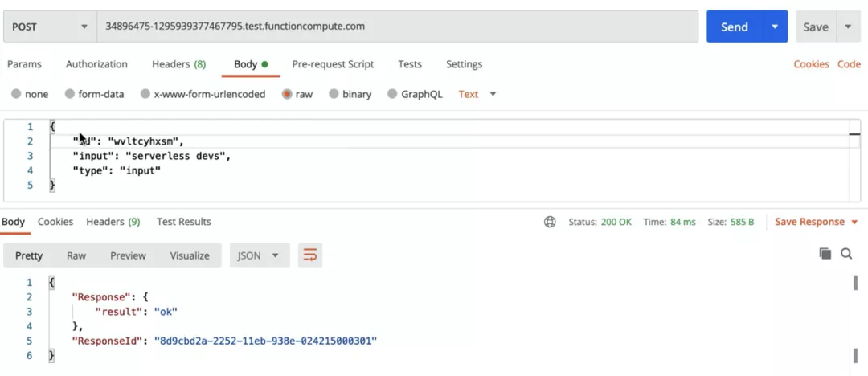Open the Save Response dropdown
The height and width of the screenshot is (376, 868).
click(816, 222)
